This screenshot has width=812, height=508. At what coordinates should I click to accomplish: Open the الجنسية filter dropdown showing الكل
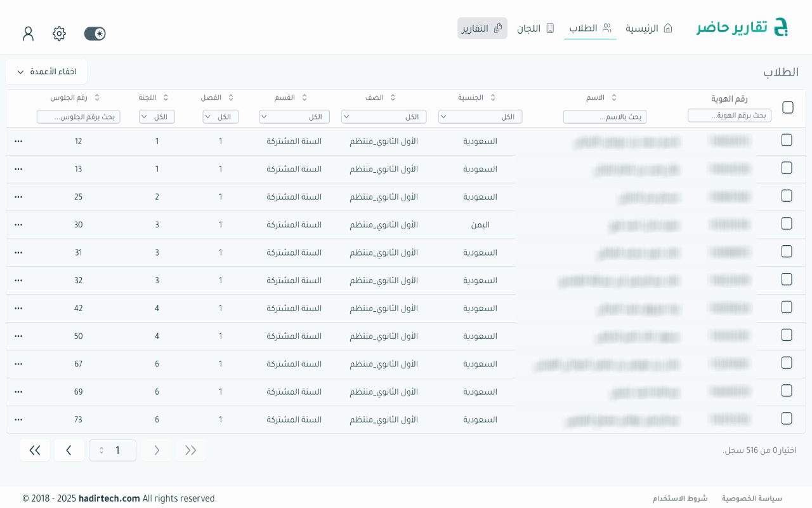(480, 116)
